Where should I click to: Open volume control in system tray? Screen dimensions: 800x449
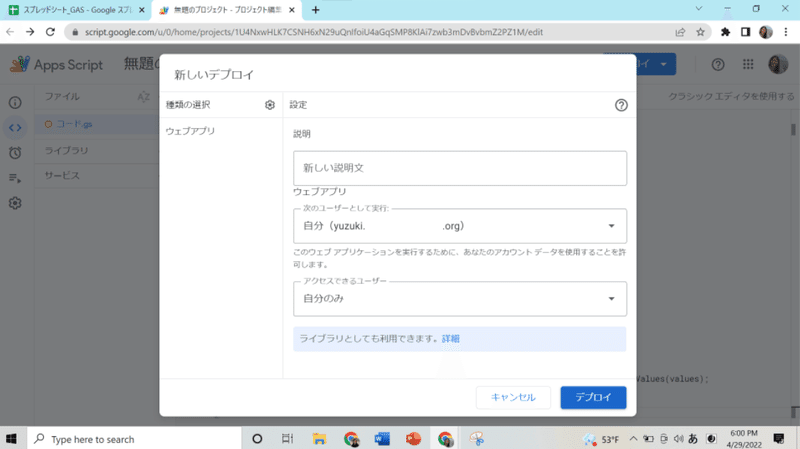coord(678,439)
